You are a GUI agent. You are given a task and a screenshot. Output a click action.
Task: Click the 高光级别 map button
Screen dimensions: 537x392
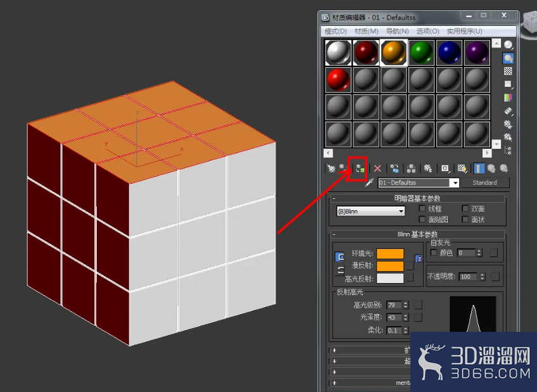[418, 305]
